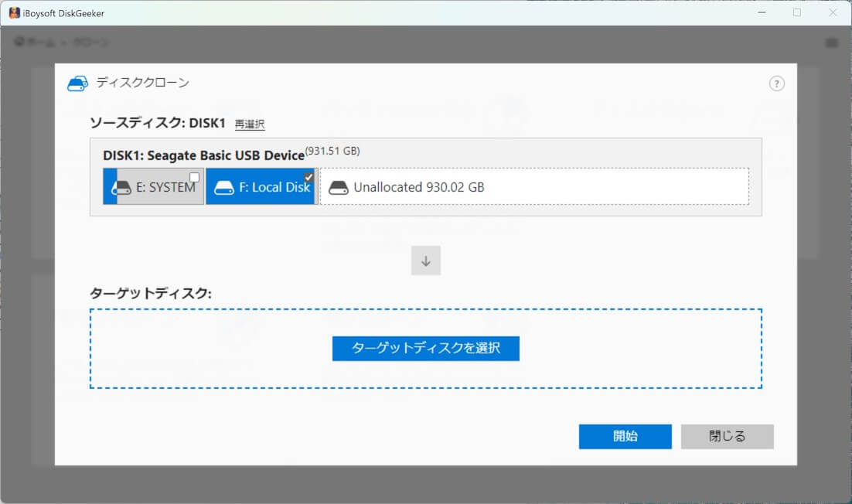Click the Unallocated space drive icon
Screen dimensions: 852x504
click(339, 188)
